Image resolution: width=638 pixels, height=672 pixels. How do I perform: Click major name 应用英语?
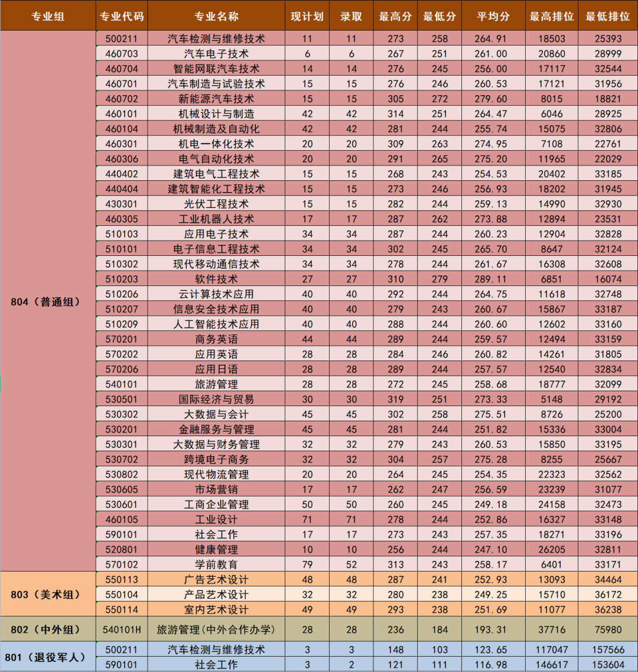(216, 354)
